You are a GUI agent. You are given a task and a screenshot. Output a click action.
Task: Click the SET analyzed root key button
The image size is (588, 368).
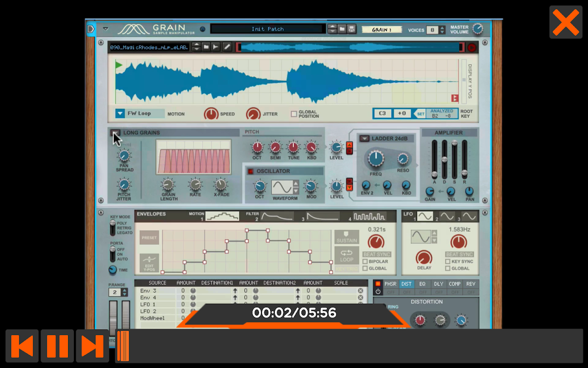pyautogui.click(x=420, y=114)
